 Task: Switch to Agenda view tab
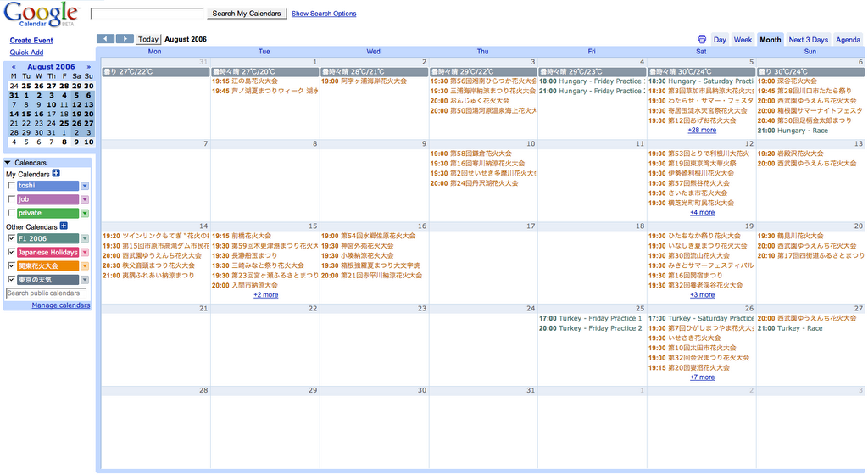[848, 39]
